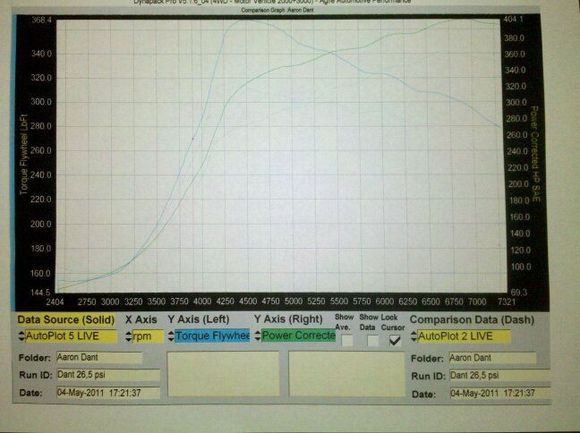Click the 'Comparison Data (Dash)' heading
580x433 pixels.
(x=472, y=320)
